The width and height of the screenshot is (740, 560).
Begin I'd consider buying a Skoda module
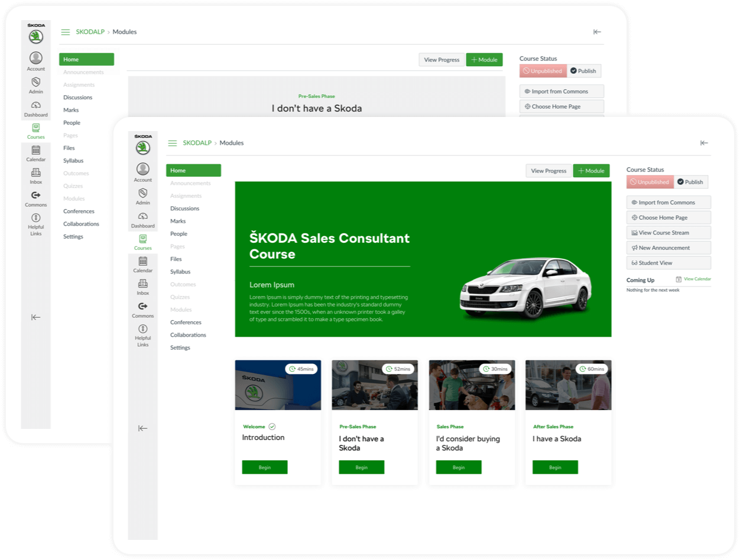coord(459,467)
